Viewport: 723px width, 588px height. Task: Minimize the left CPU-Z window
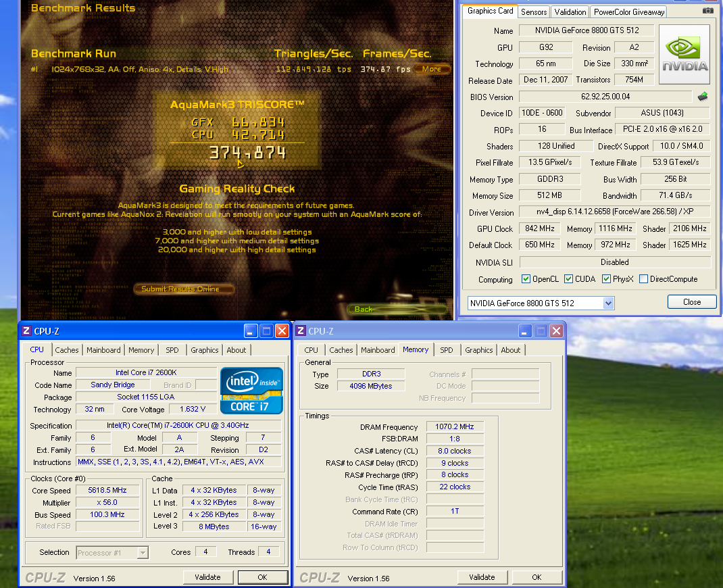[250, 330]
